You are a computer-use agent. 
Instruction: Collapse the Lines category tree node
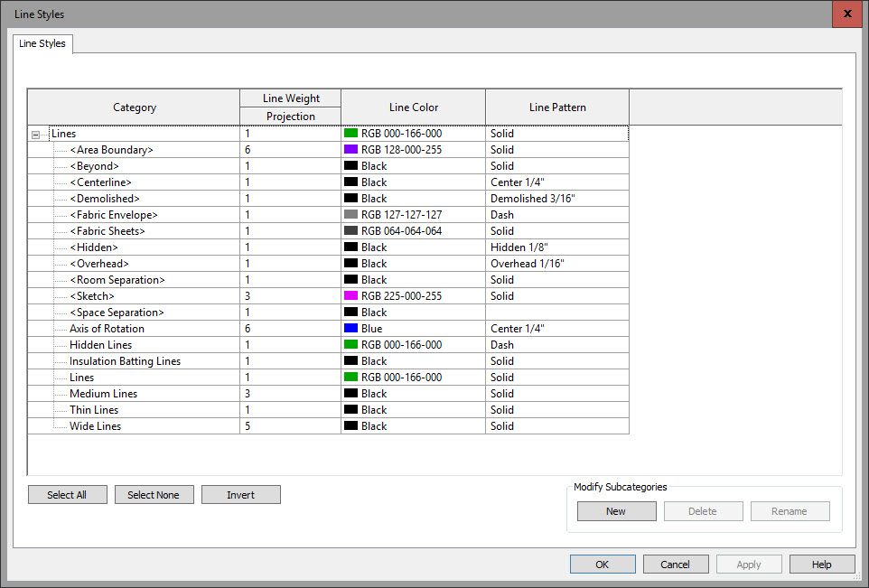click(35, 135)
